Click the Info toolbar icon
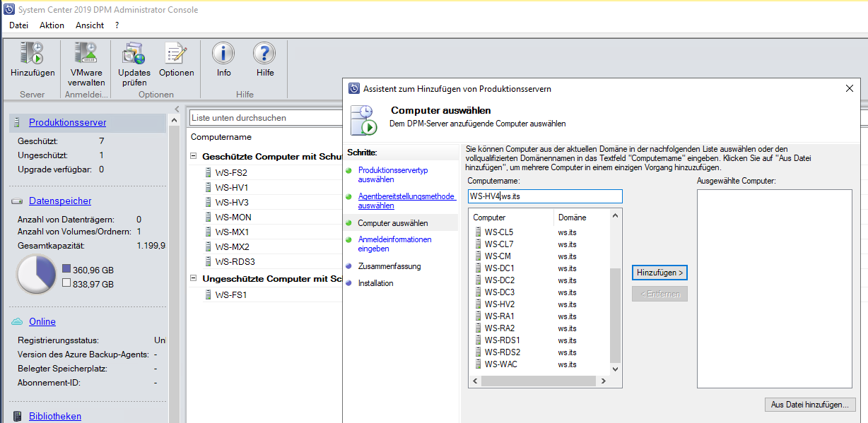868x423 pixels. [x=223, y=54]
